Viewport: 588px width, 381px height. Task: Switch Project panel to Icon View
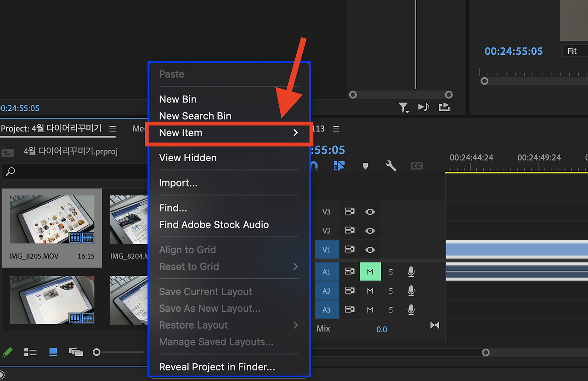(53, 352)
